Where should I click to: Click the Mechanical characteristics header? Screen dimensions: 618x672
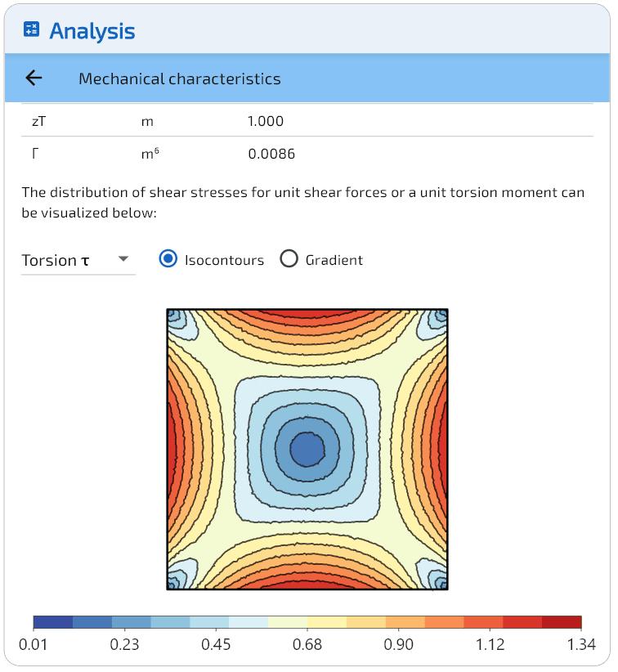click(179, 78)
